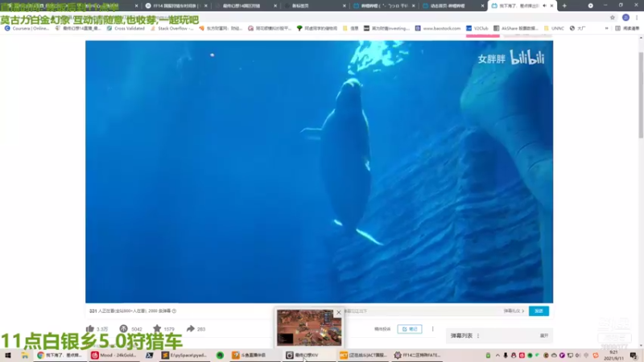Show hidden system tray icons
The height and width of the screenshot is (362, 644).
pyautogui.click(x=497, y=356)
